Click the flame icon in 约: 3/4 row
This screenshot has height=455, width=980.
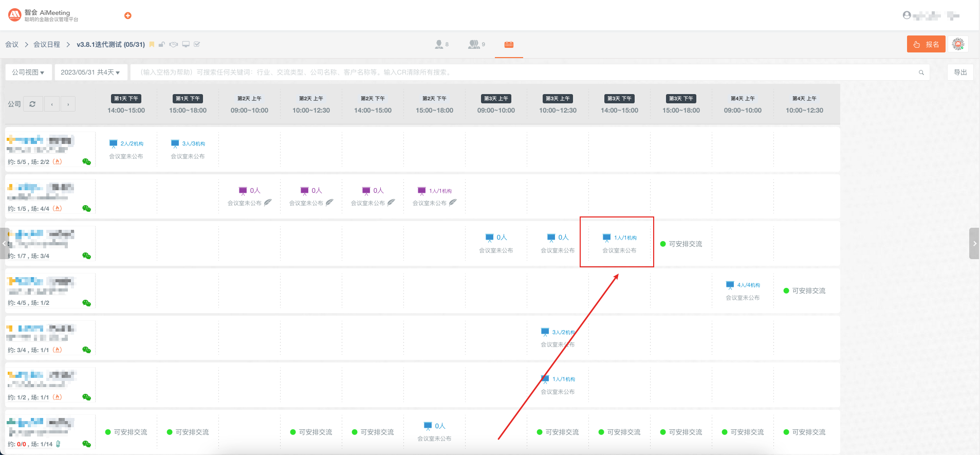(x=58, y=350)
